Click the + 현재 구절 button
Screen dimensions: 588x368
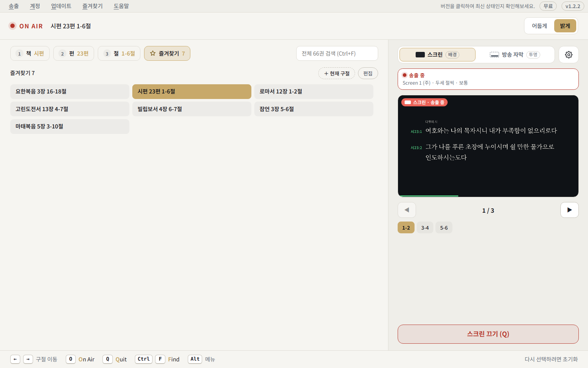[337, 73]
